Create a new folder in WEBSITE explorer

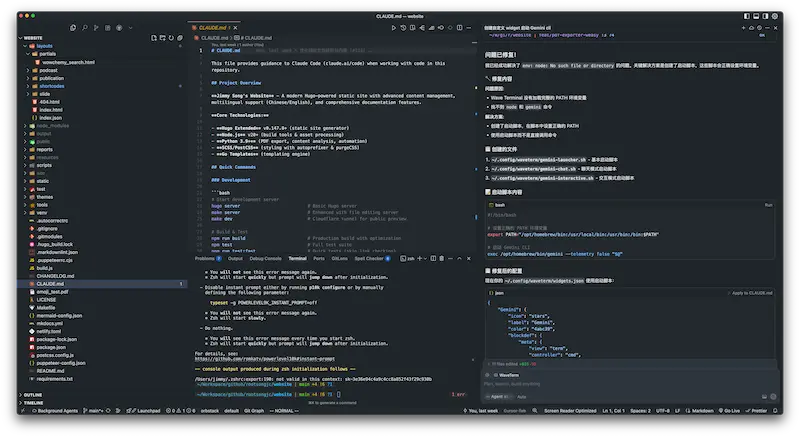pyautogui.click(x=162, y=38)
